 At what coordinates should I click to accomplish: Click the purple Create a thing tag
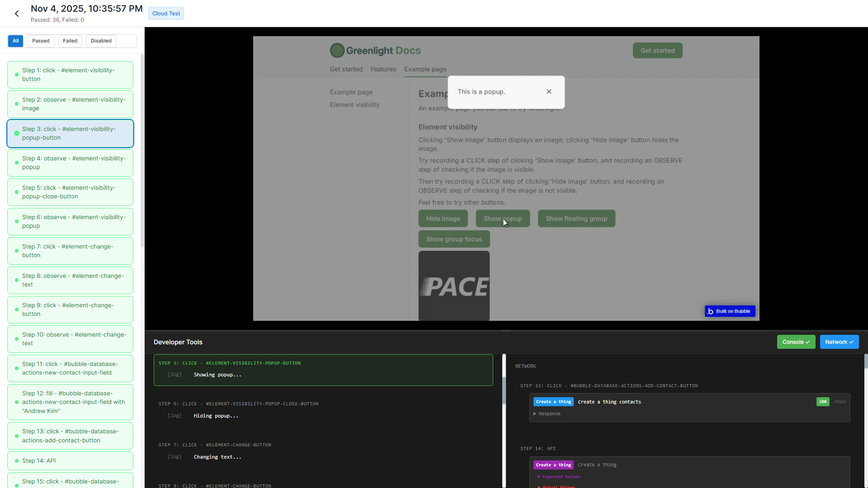tap(553, 465)
